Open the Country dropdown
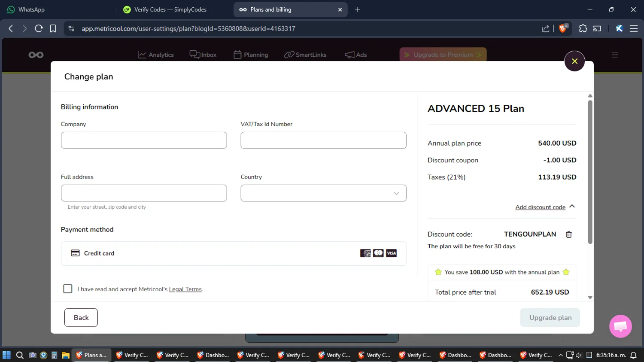 [323, 193]
